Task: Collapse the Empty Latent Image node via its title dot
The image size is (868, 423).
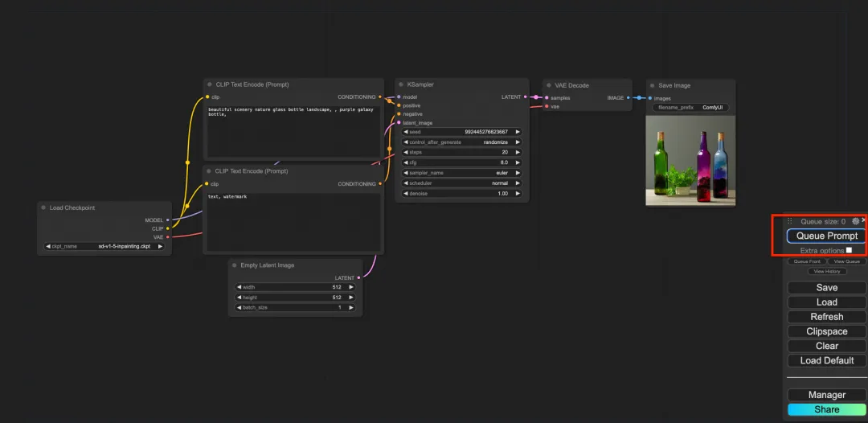Action: (234, 265)
